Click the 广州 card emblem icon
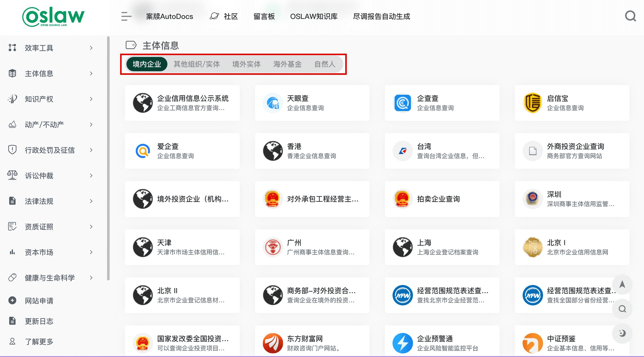Image resolution: width=644 pixels, height=357 pixels. coord(273,247)
